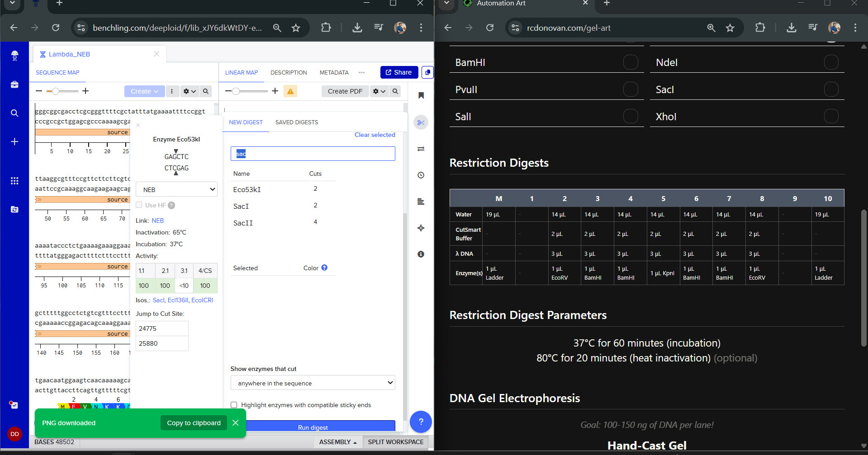Open the Show enzymes that cut dropdown

313,383
